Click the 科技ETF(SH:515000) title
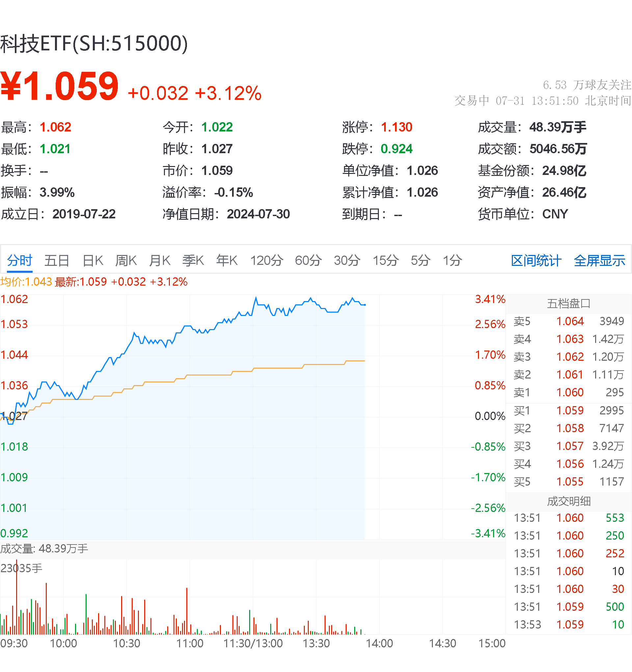632x672 pixels. pos(94,43)
